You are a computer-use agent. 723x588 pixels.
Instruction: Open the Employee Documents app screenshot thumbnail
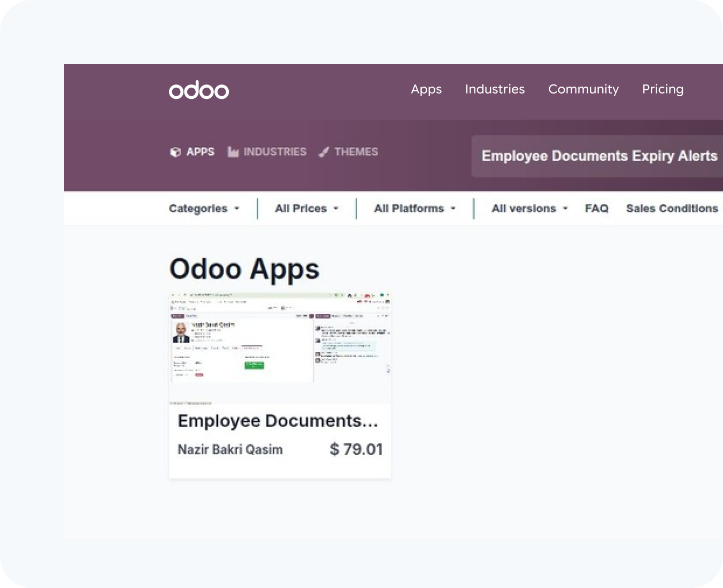(x=280, y=347)
